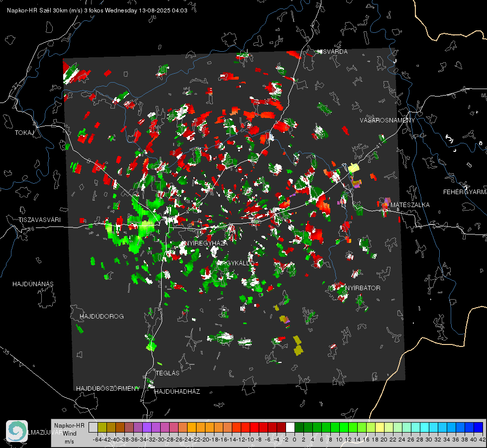This screenshot has width=487, height=448.
Task: Pick the bright violet swatch above -34
Action: [147, 427]
